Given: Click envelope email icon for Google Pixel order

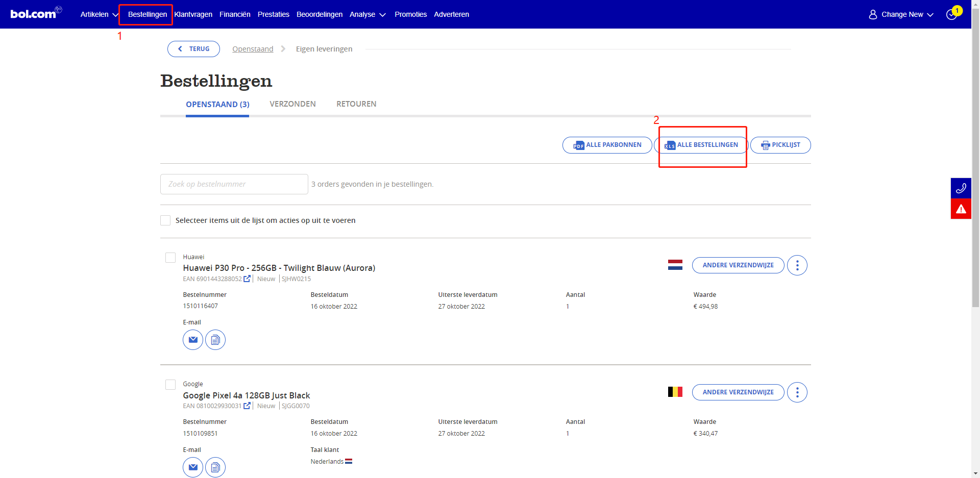Looking at the screenshot, I should coord(193,467).
